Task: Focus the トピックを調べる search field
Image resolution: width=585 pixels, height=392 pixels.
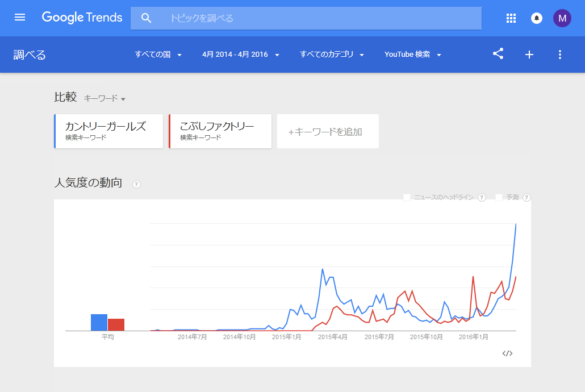Action: (306, 18)
